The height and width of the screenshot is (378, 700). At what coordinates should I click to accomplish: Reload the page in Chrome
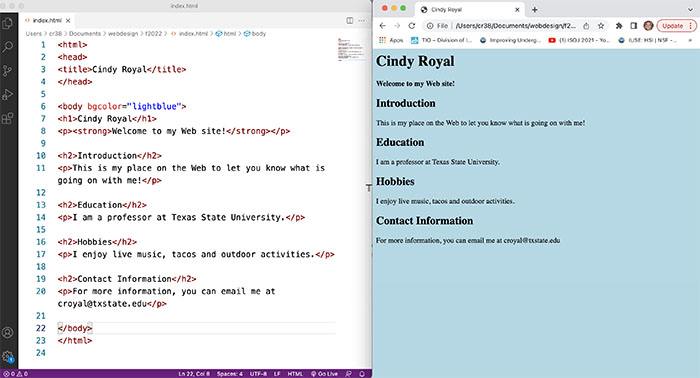(412, 26)
